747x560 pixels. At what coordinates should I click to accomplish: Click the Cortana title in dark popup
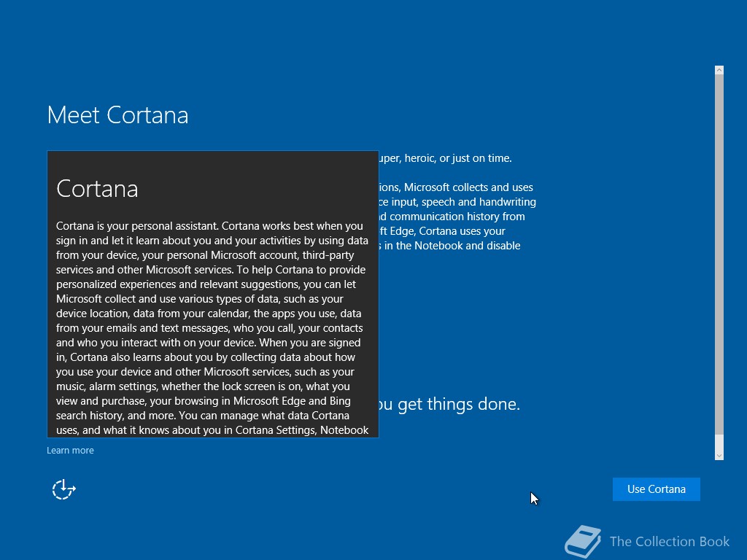point(97,189)
